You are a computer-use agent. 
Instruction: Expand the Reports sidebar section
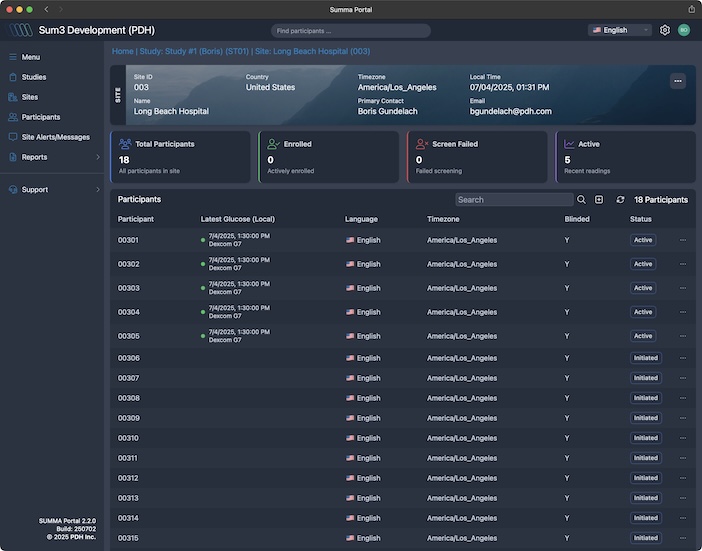[x=97, y=157]
